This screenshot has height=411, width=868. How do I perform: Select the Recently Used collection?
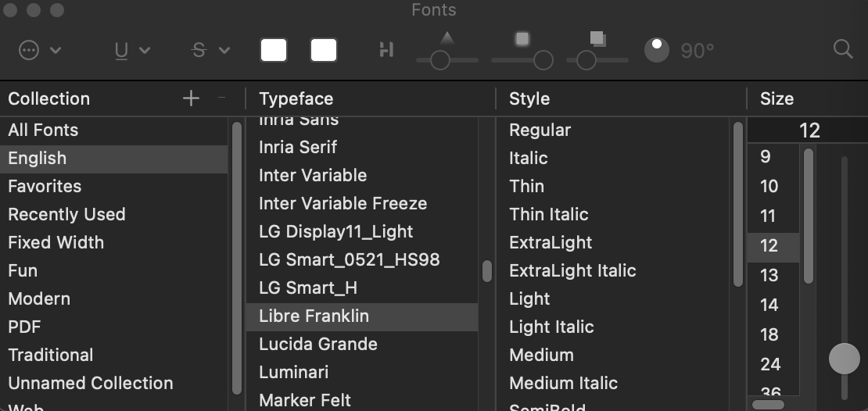coord(114,215)
